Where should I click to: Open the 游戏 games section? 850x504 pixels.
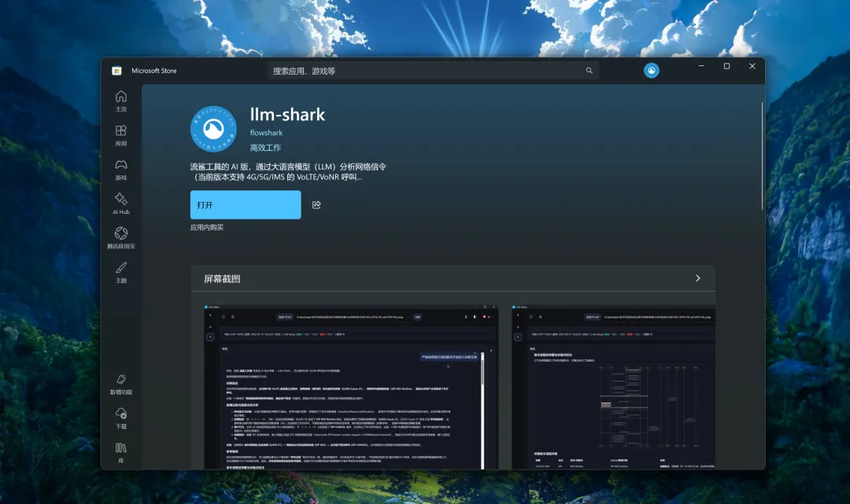[x=121, y=170]
